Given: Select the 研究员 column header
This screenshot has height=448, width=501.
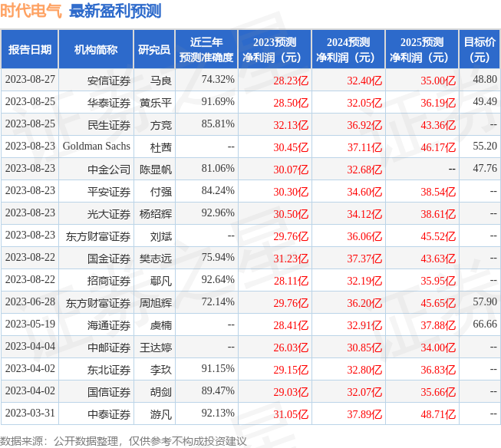Looking at the screenshot, I should click(154, 50).
